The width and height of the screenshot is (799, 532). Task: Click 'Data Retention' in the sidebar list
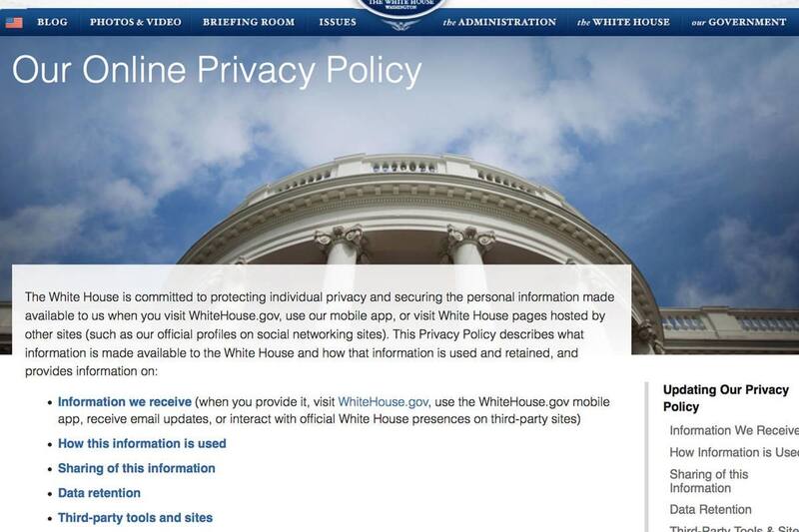pyautogui.click(x=710, y=509)
